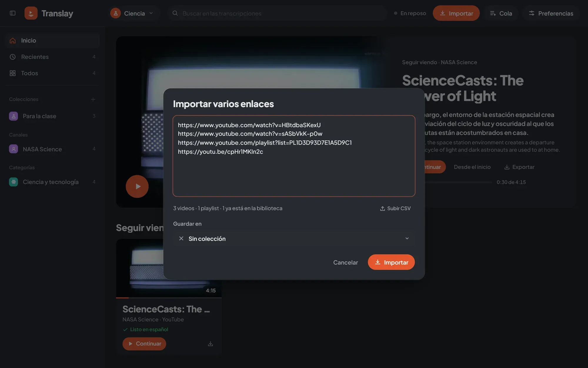
Task: Click inside the links text area
Action: [x=294, y=156]
